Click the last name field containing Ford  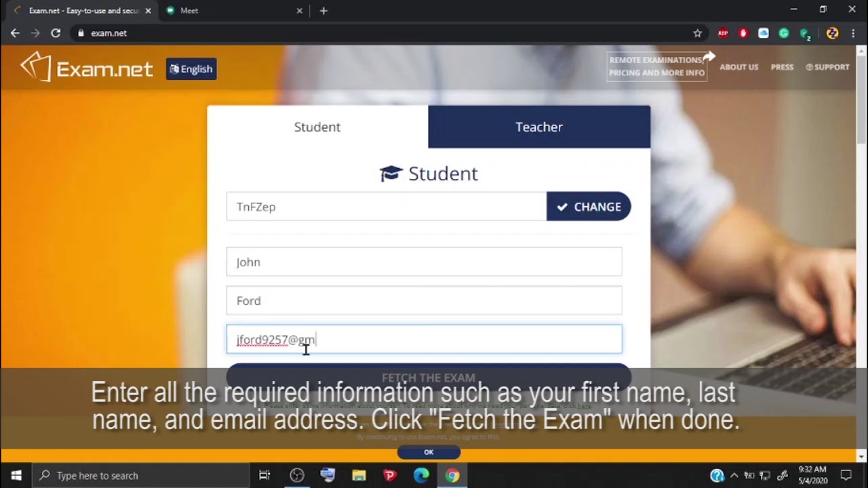click(424, 300)
